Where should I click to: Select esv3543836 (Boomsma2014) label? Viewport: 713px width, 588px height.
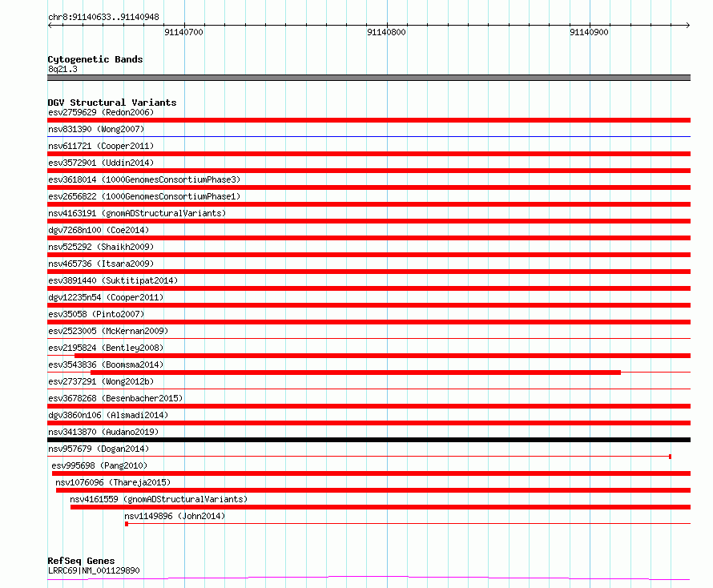(106, 364)
